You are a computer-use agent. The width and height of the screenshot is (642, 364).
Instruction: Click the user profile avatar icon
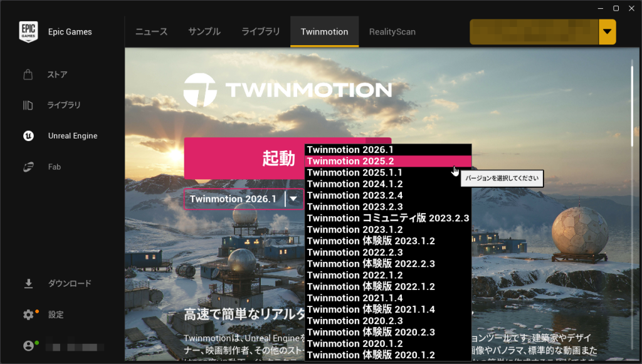28,345
